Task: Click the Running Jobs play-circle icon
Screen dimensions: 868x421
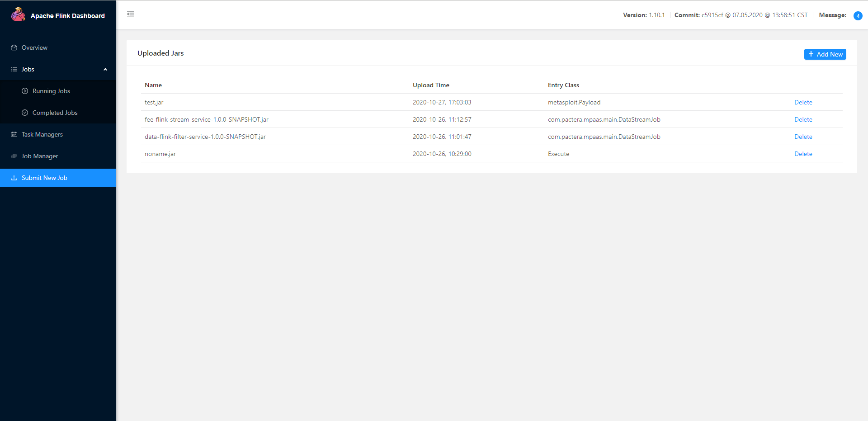Action: 25,91
